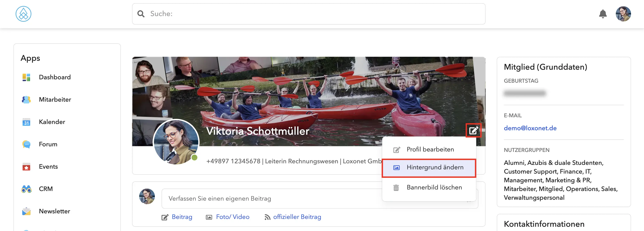Click the Kalender calendar icon
644x231 pixels.
coord(26,122)
